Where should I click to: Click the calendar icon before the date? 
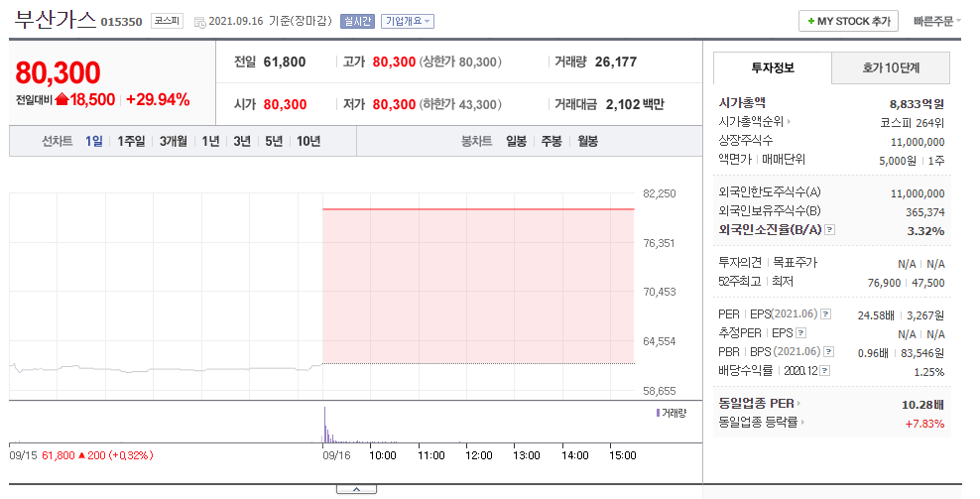pos(200,22)
